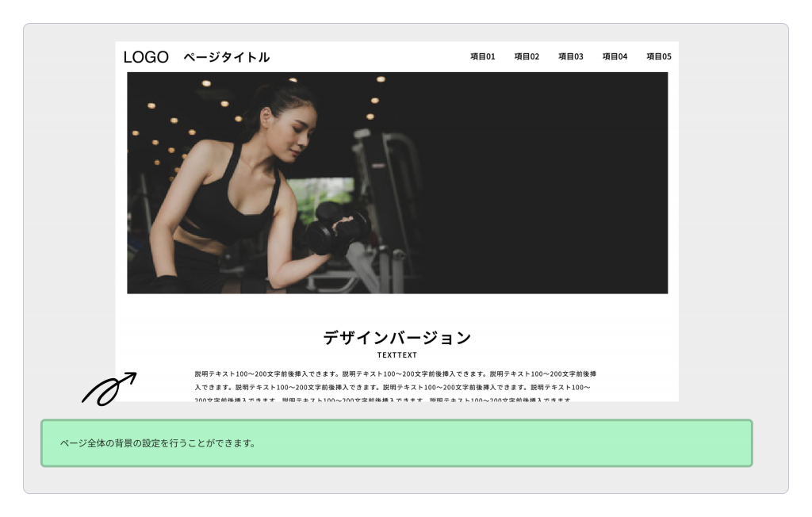Go to the 項目03 menu item

click(570, 56)
